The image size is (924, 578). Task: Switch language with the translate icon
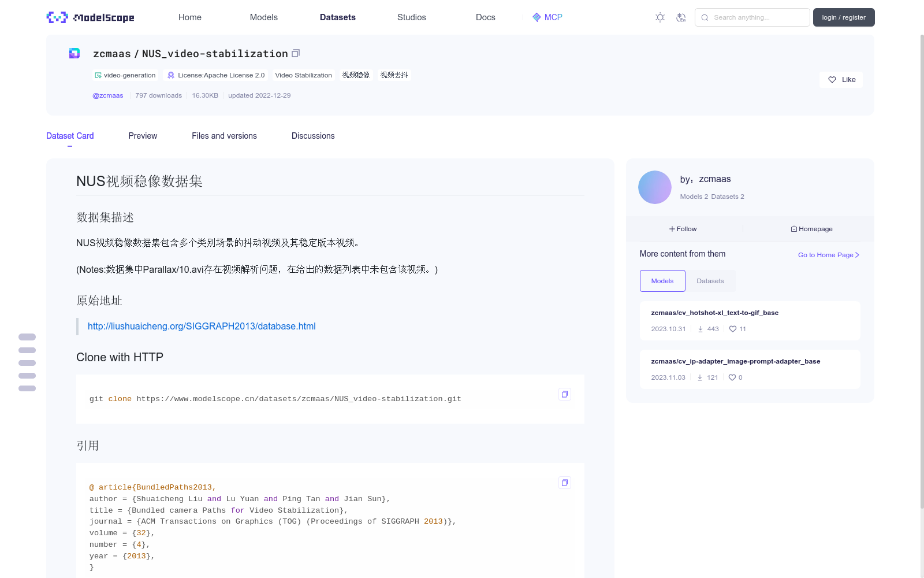[681, 17]
